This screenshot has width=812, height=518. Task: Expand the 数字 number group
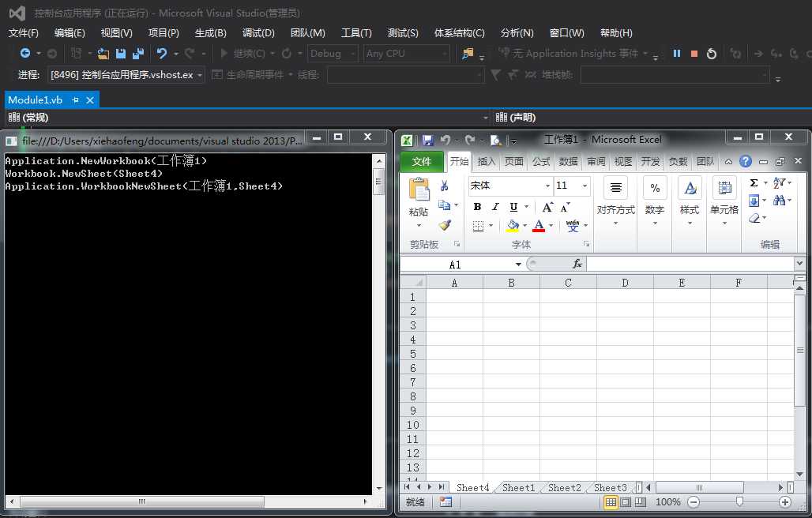[655, 223]
